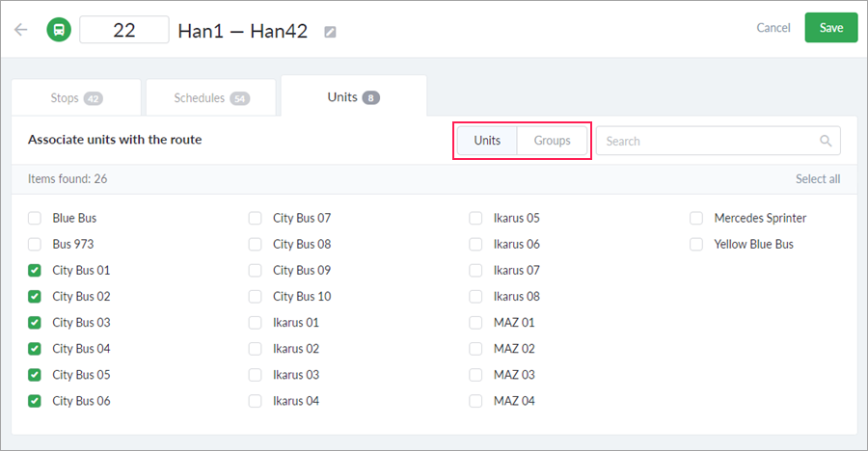This screenshot has width=868, height=451.
Task: Enable the Mercedes Sprinter checkbox
Action: point(695,218)
